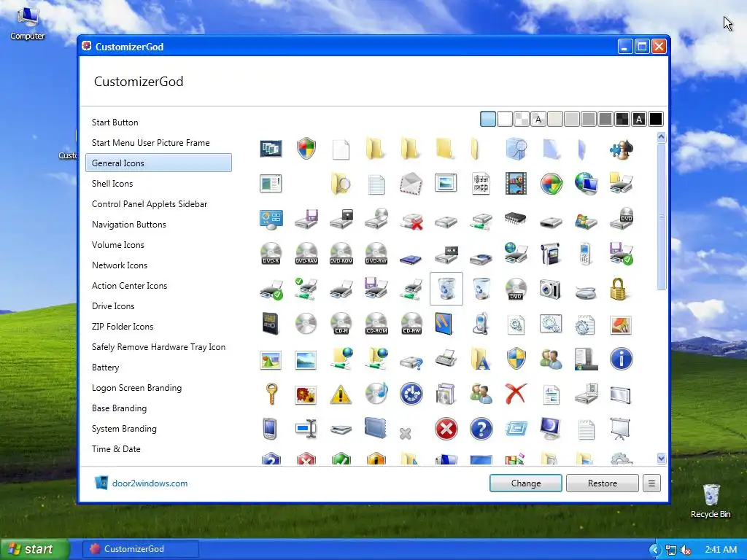
Task: Choose the red circle error icon
Action: [x=446, y=429]
